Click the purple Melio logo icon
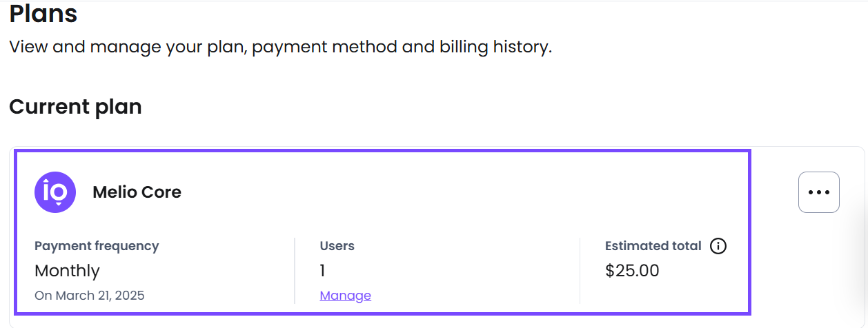Viewport: 868px width, 328px height. point(55,192)
